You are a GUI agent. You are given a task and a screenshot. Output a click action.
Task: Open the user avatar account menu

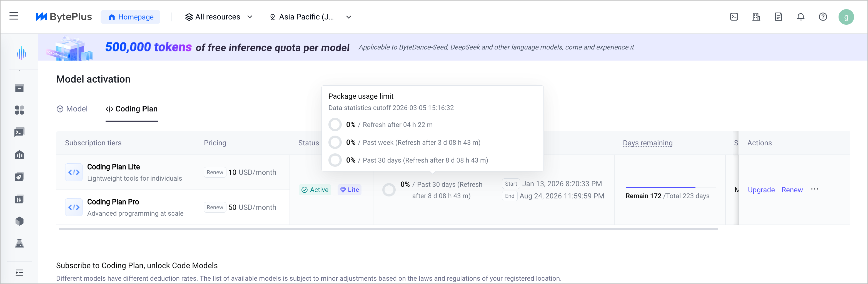[846, 17]
